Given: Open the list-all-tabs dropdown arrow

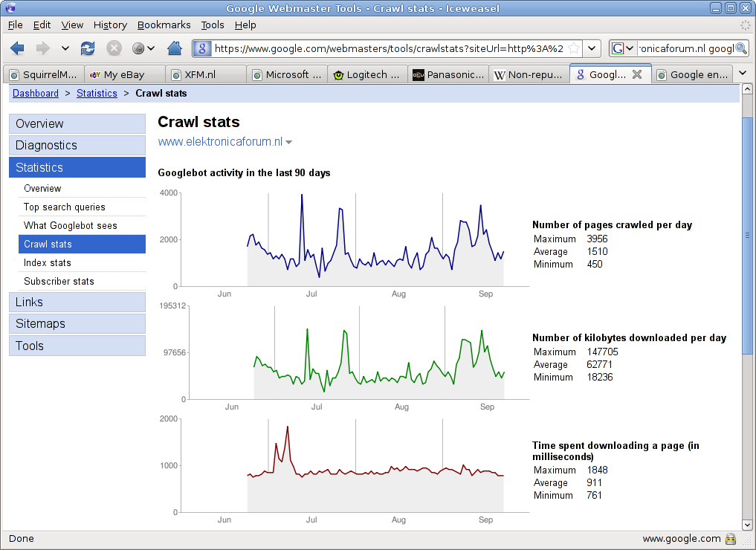Looking at the screenshot, I should click(743, 74).
